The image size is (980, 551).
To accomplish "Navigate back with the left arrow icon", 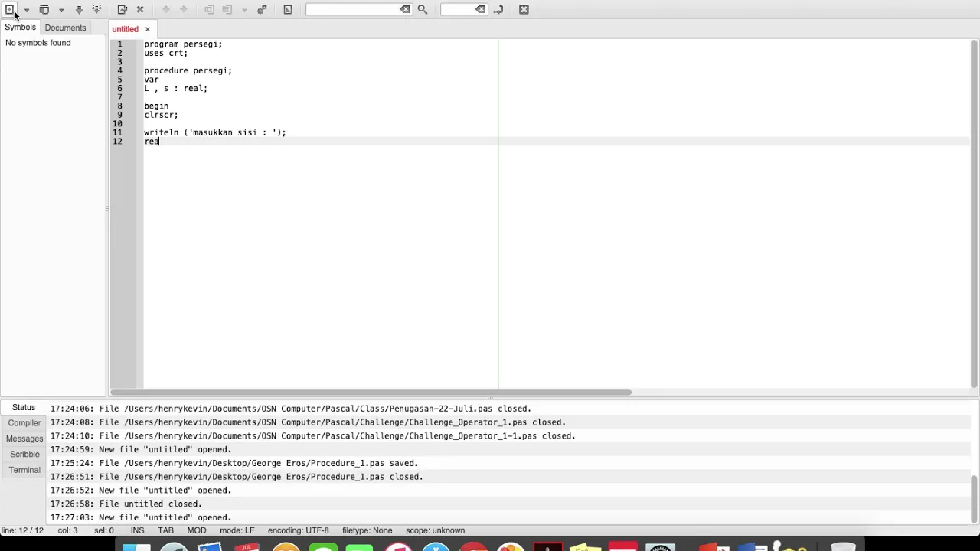I will coord(166,9).
